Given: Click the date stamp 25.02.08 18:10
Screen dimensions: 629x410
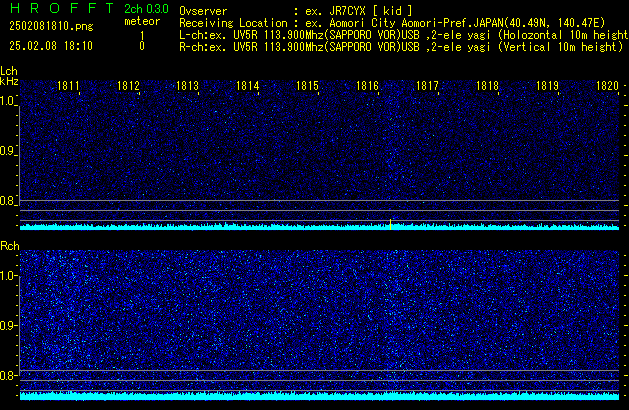Looking at the screenshot, I should 51,46.
